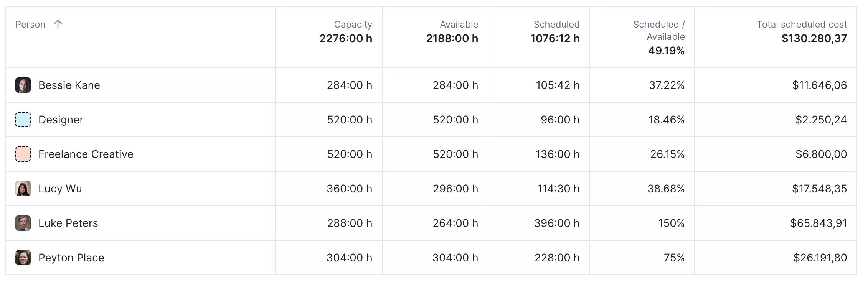Screen dimensions: 868x289
Task: Click the Person column header label
Action: 30,25
